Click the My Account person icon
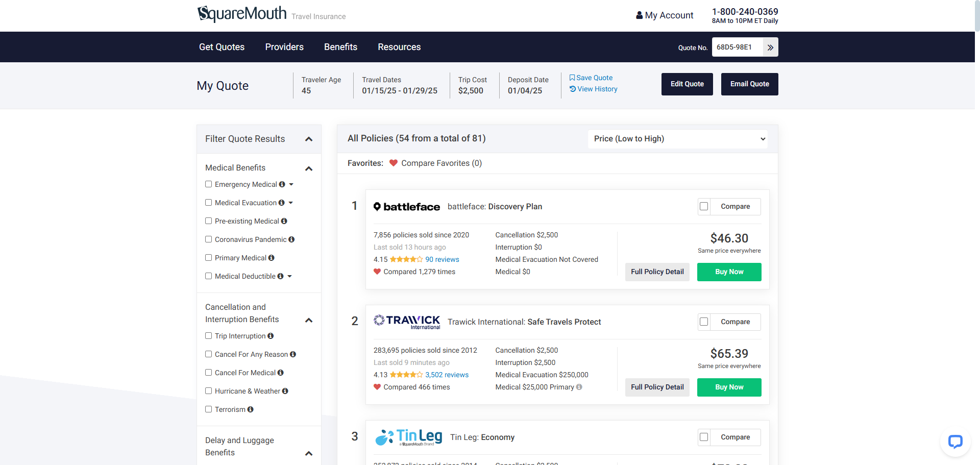 click(x=639, y=15)
